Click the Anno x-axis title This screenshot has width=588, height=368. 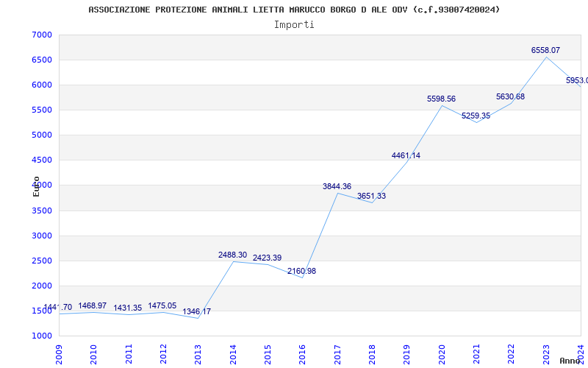pos(570,361)
